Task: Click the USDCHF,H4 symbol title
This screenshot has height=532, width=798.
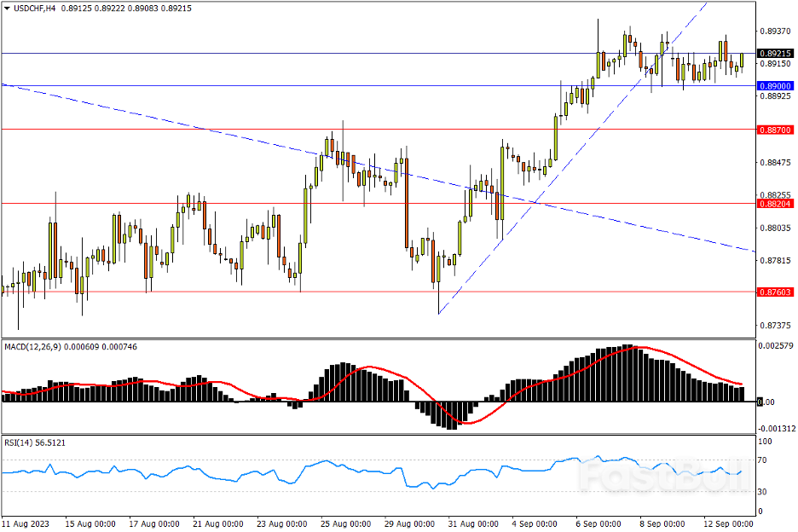Action: pos(34,7)
